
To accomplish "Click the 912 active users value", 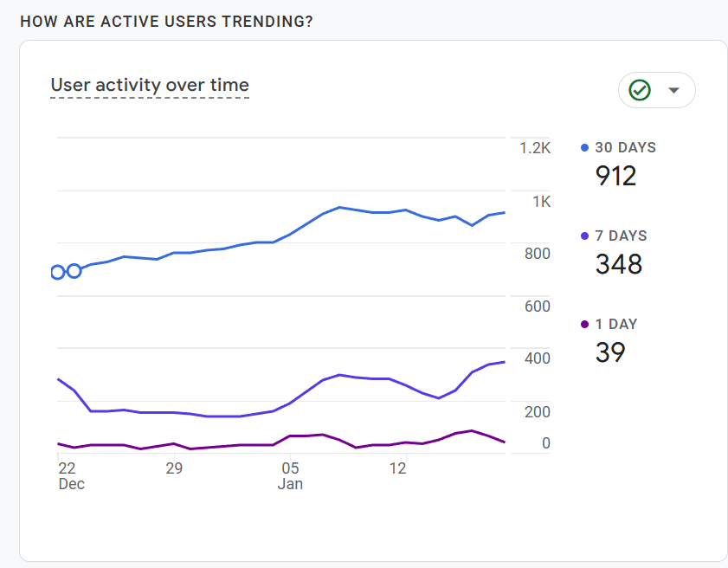I will point(615,176).
